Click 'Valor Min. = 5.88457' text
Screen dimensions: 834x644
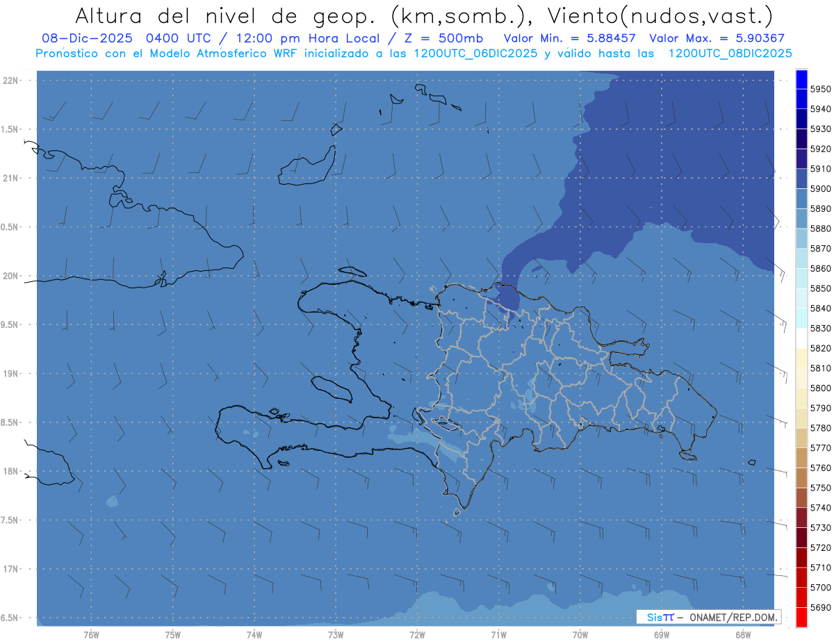click(569, 38)
